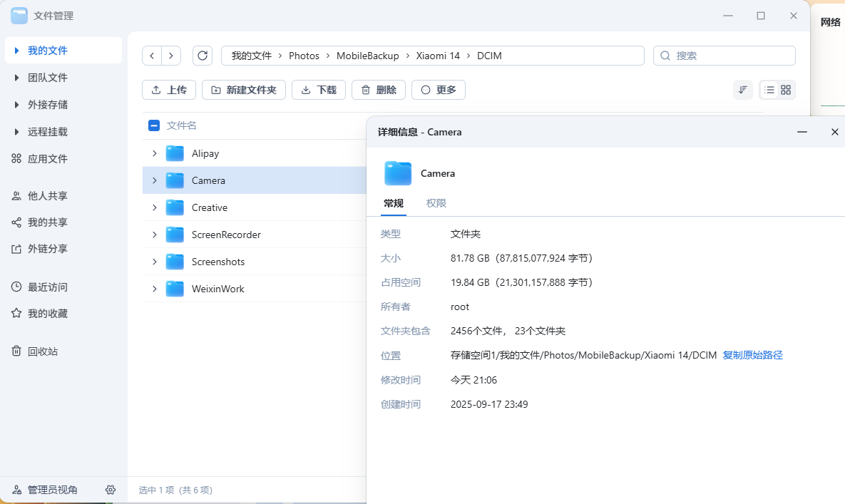
Task: Expand 外接存储 in the sidebar
Action: pos(16,105)
